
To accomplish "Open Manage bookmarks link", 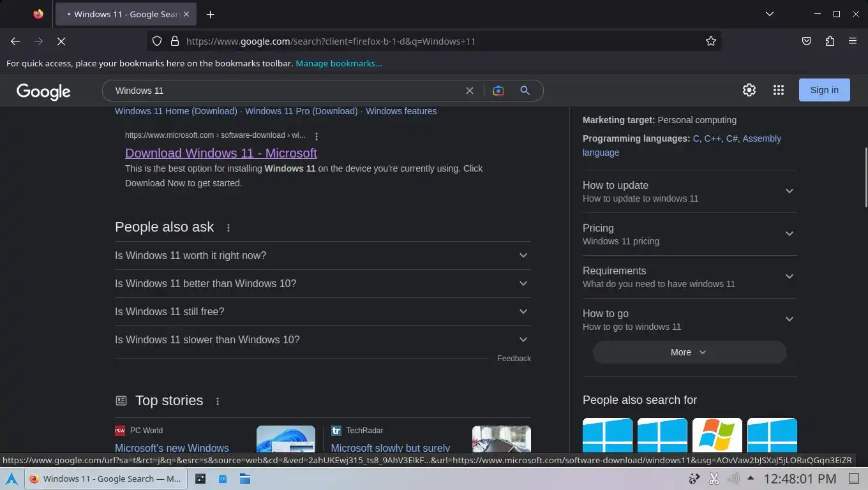I will click(x=339, y=63).
